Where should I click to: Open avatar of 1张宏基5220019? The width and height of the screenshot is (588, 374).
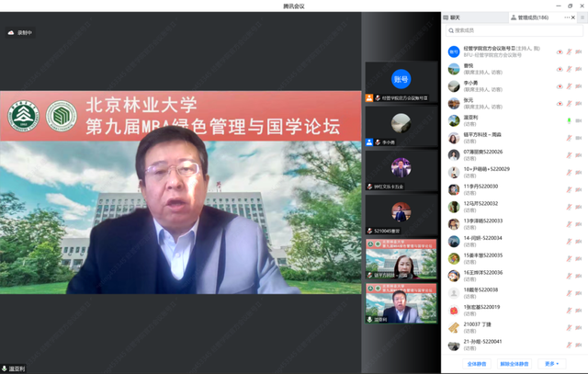(454, 311)
